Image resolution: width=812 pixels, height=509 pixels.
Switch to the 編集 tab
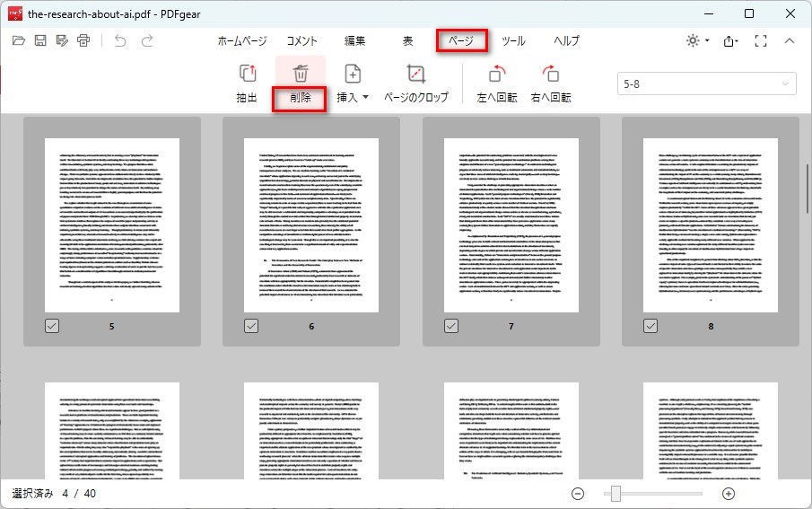click(x=354, y=41)
